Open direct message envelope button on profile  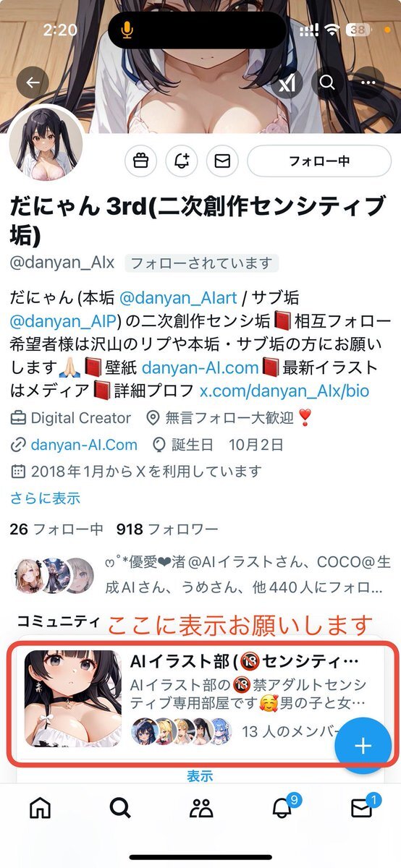click(222, 161)
